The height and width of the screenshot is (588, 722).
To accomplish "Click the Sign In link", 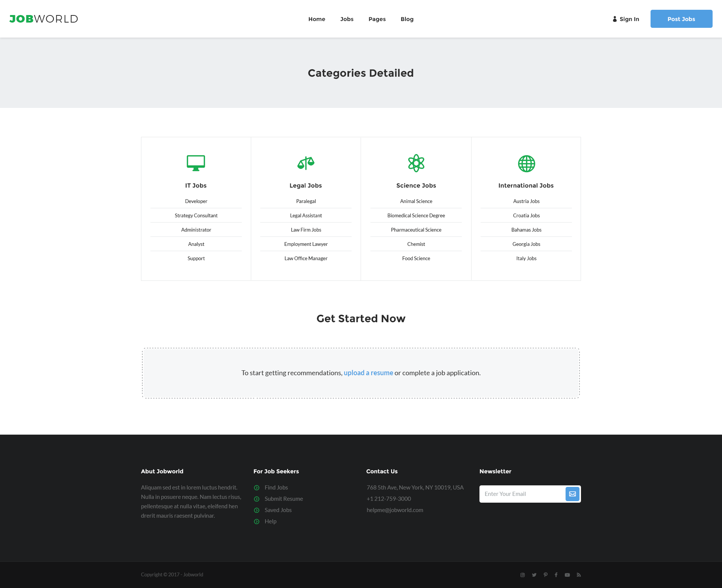I will click(x=626, y=19).
